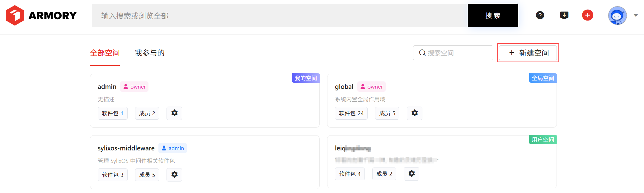644x193 pixels.
Task: View 成员 2 of admin space
Action: pyautogui.click(x=147, y=113)
